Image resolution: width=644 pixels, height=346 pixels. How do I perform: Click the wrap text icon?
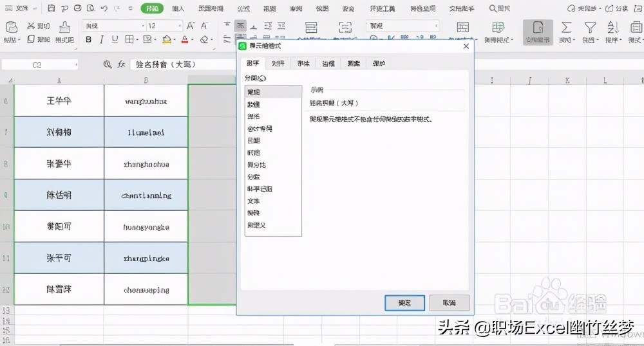pos(345,28)
